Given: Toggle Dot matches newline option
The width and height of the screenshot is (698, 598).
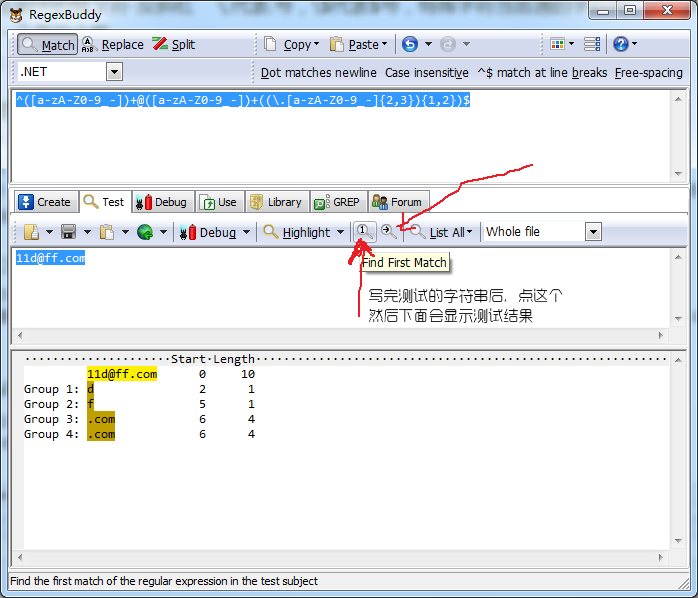Looking at the screenshot, I should 318,73.
